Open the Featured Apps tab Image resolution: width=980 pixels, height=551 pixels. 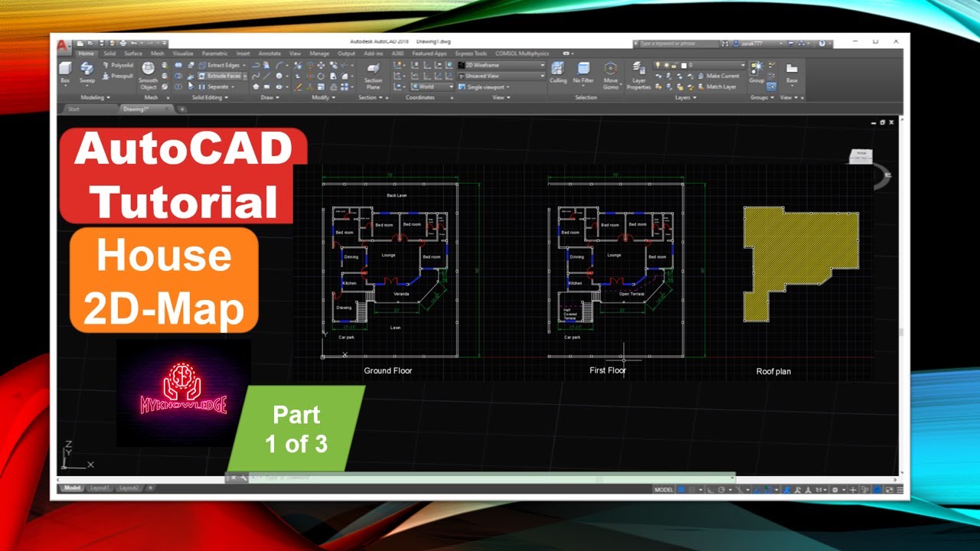429,54
